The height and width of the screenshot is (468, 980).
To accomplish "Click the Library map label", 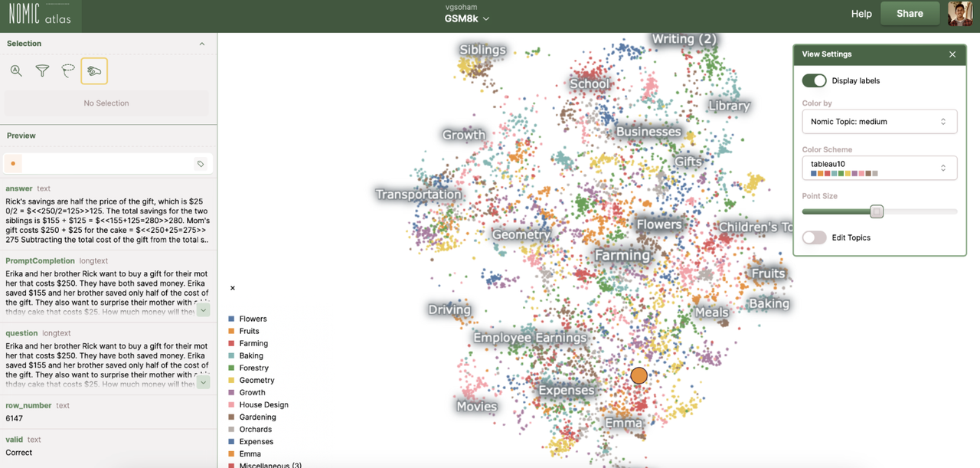I will click(x=729, y=106).
